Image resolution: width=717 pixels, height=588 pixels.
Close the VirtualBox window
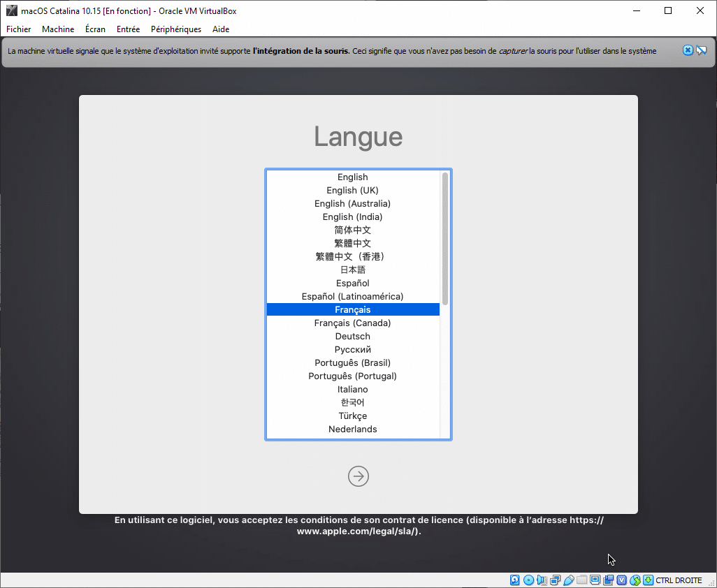(x=700, y=10)
